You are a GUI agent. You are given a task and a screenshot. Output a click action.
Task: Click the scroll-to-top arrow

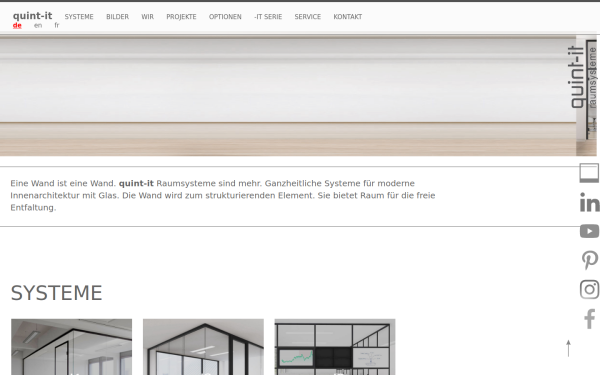coord(568,348)
